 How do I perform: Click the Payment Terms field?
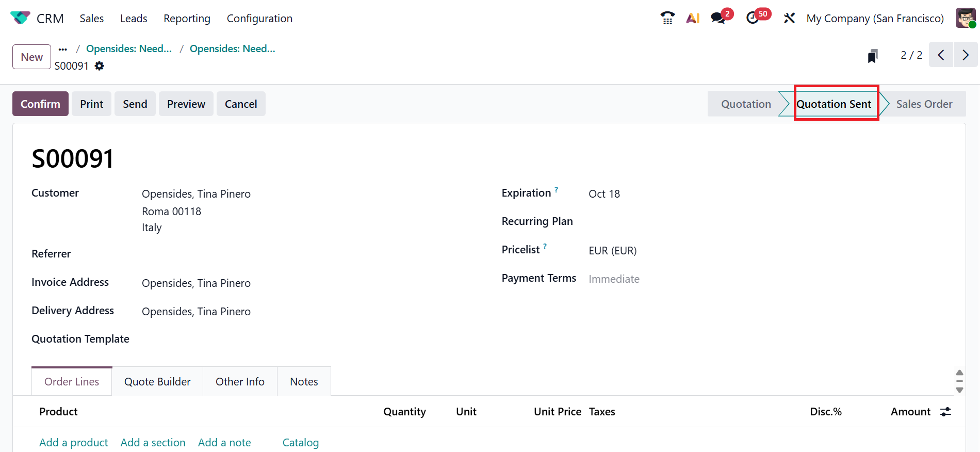614,279
